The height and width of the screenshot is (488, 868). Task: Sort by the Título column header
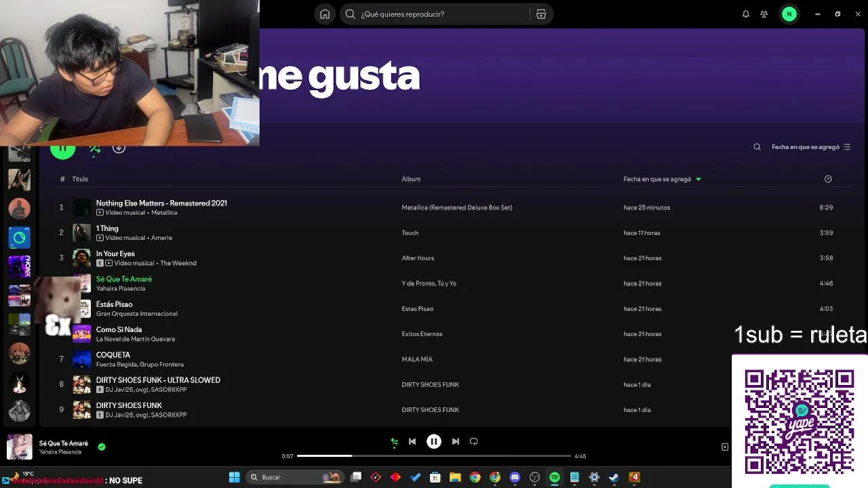point(80,179)
